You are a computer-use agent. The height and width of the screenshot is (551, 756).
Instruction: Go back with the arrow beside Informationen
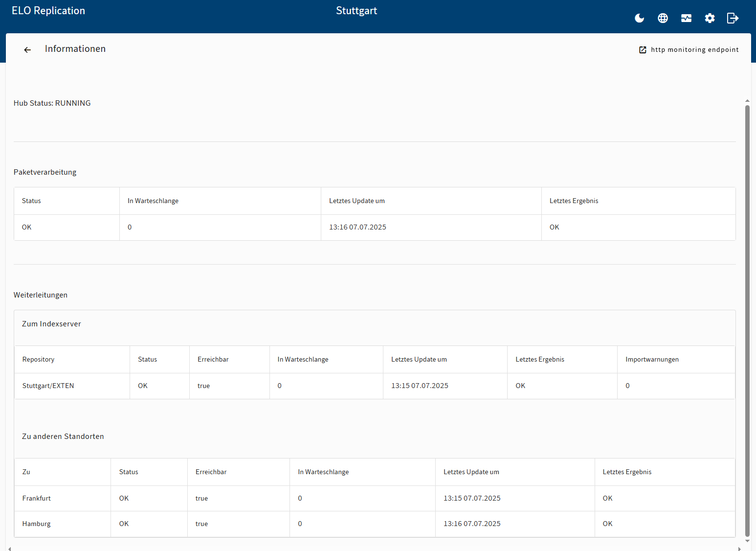tap(27, 49)
